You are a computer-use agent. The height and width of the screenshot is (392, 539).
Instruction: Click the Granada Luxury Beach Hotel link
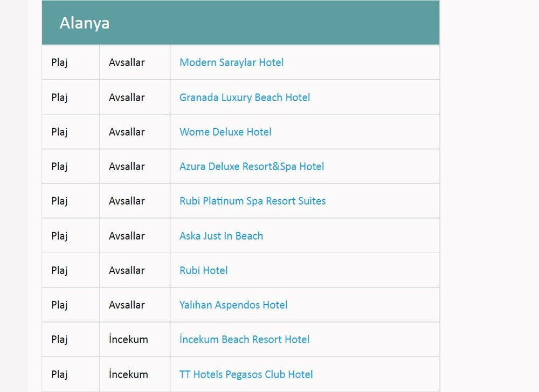coord(245,97)
